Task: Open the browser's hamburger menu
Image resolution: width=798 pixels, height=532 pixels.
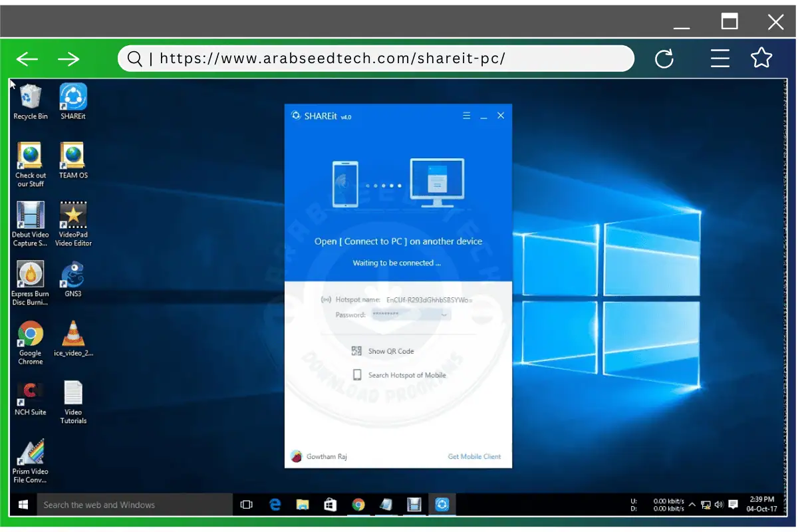Action: [x=720, y=59]
